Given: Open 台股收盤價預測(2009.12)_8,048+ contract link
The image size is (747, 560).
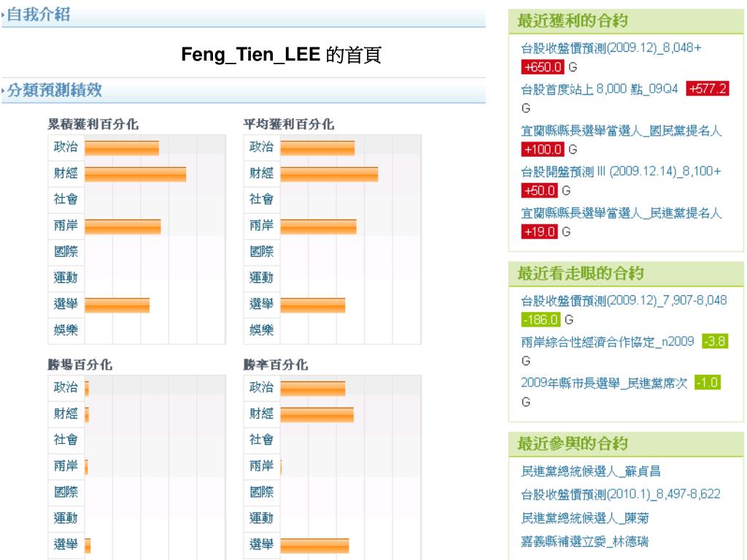Looking at the screenshot, I should coord(611,48).
